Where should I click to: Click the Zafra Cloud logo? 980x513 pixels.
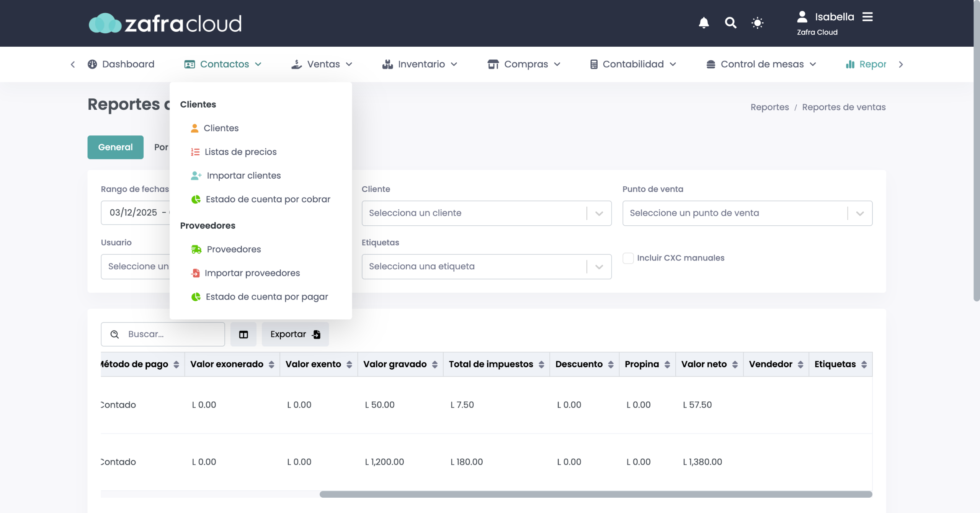pos(165,23)
